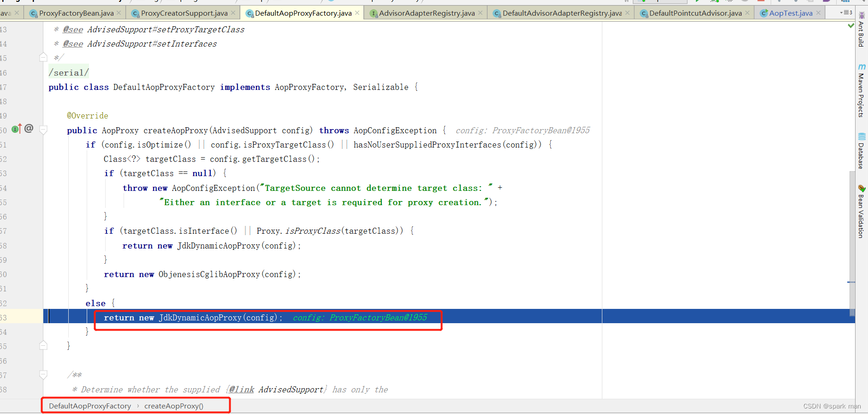Click the else keyword
The width and height of the screenshot is (868, 414).
coord(95,303)
